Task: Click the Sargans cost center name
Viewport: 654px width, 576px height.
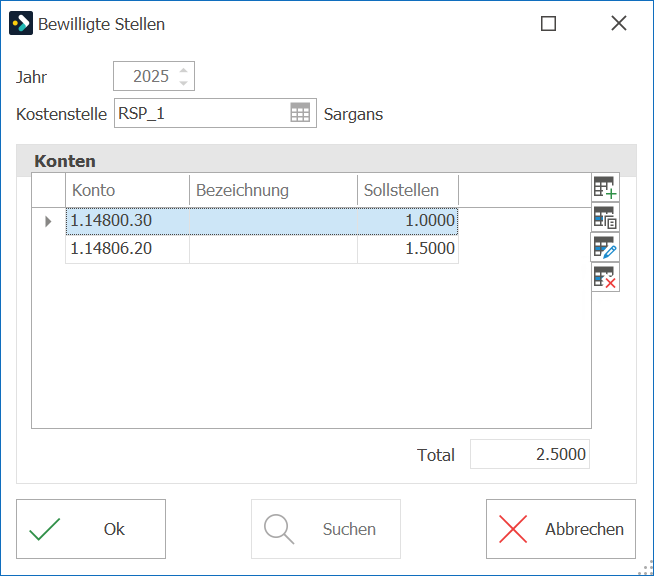Action: (x=353, y=114)
